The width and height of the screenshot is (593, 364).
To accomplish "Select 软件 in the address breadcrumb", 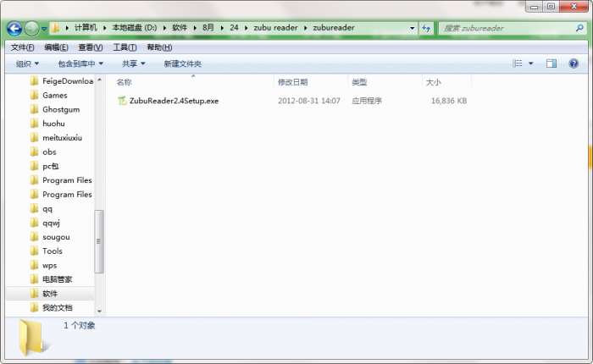I will click(x=180, y=28).
